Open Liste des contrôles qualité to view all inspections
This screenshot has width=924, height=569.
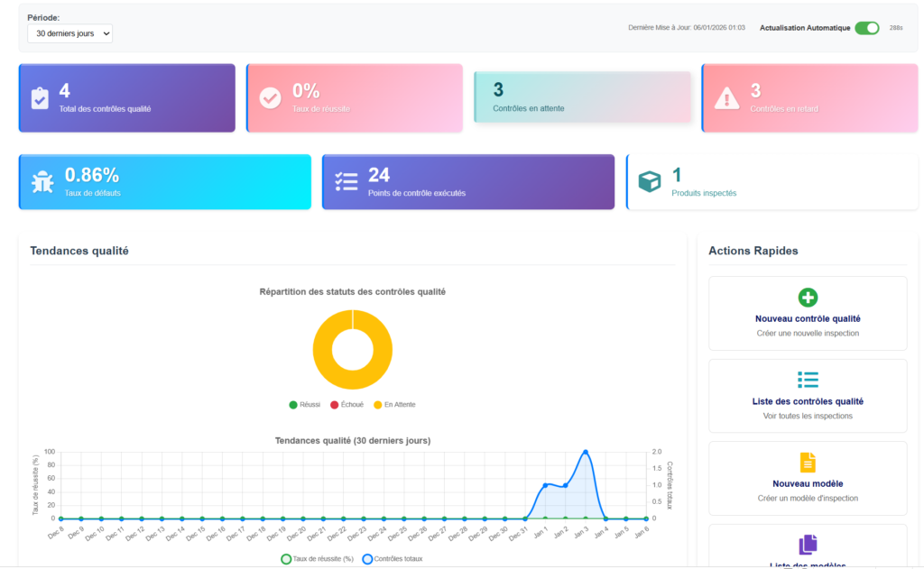coord(808,395)
